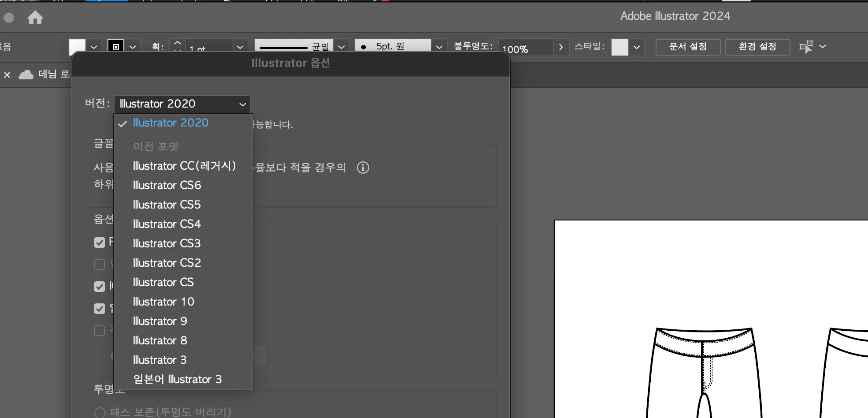Open the uniform stroke profile dropdown
The image size is (868, 418).
pos(341,47)
